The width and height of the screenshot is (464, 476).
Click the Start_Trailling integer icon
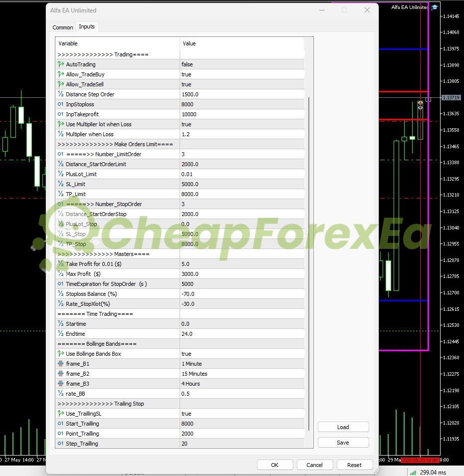tap(61, 424)
